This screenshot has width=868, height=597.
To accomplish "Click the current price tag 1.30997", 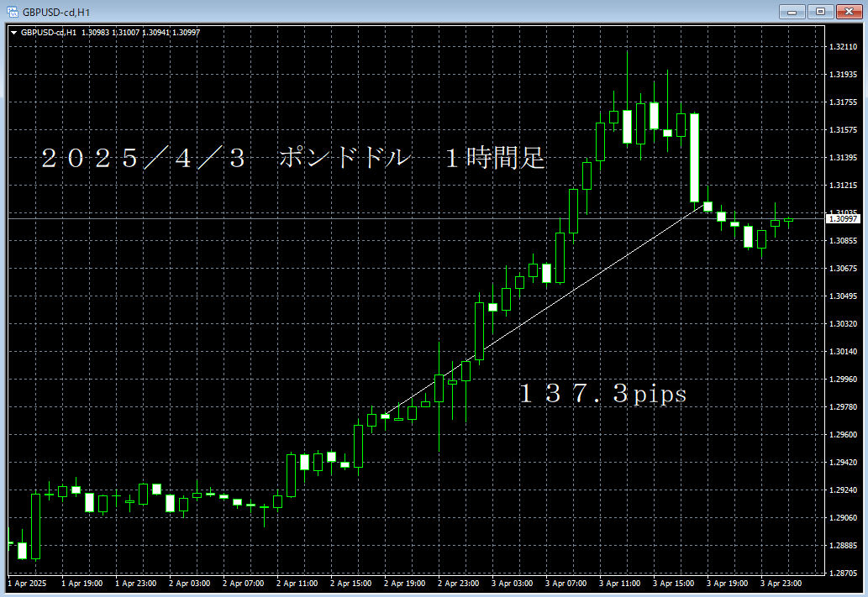I will click(843, 219).
